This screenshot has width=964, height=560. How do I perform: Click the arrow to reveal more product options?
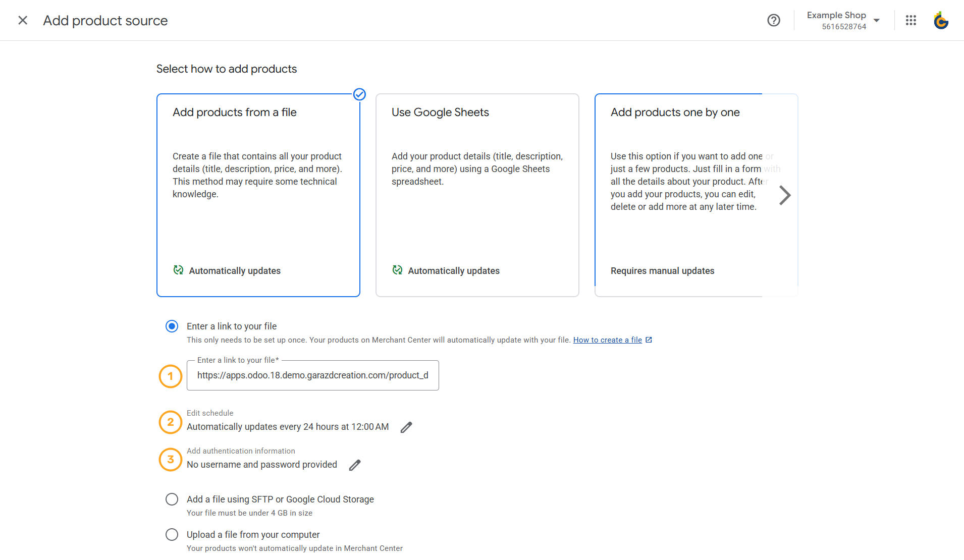tap(784, 195)
